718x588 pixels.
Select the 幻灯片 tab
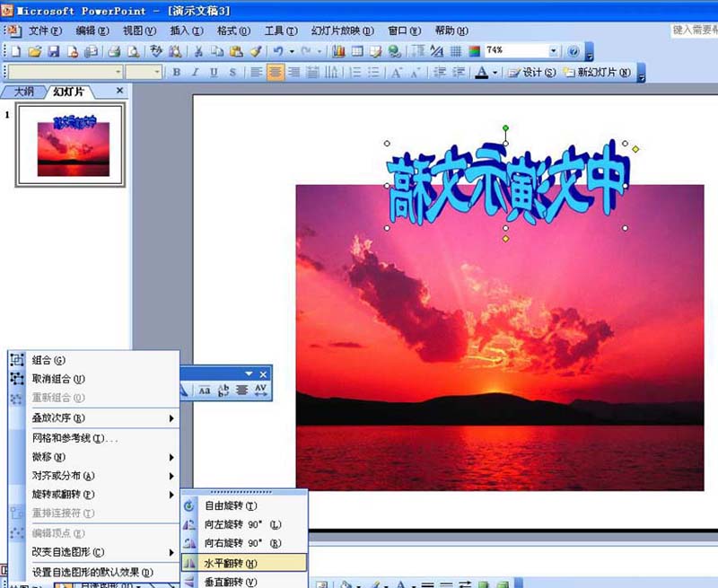69,92
